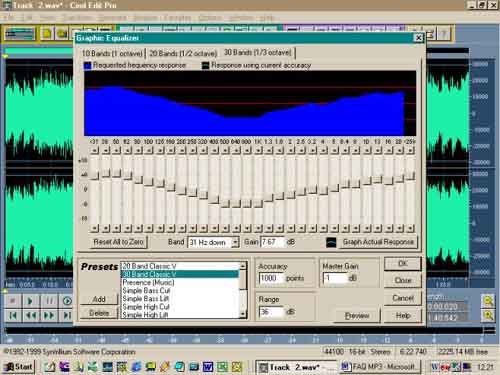
Task: Select the Simple Bass Lift preset
Action: 180,298
